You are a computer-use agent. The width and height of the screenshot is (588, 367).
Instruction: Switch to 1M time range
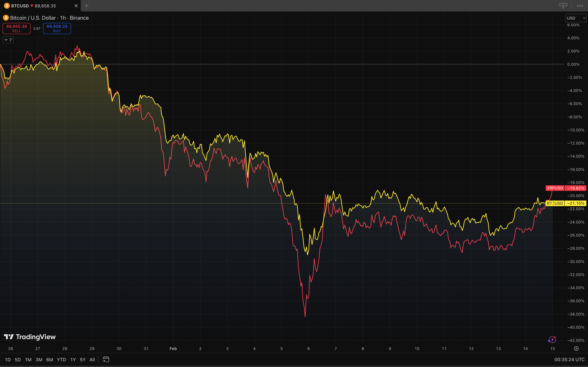tap(28, 360)
